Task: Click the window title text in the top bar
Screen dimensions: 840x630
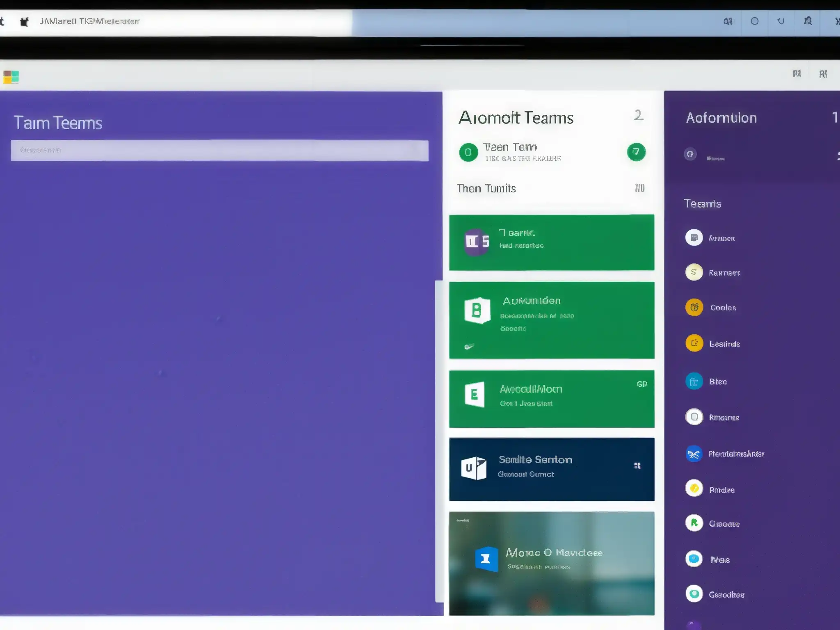Action: click(89, 21)
